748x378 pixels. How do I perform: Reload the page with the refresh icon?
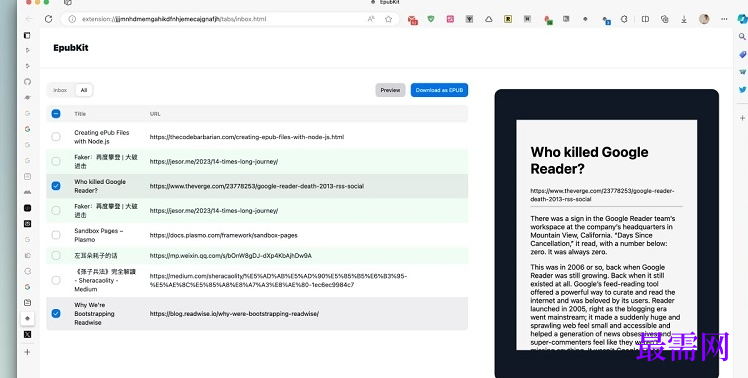point(48,19)
